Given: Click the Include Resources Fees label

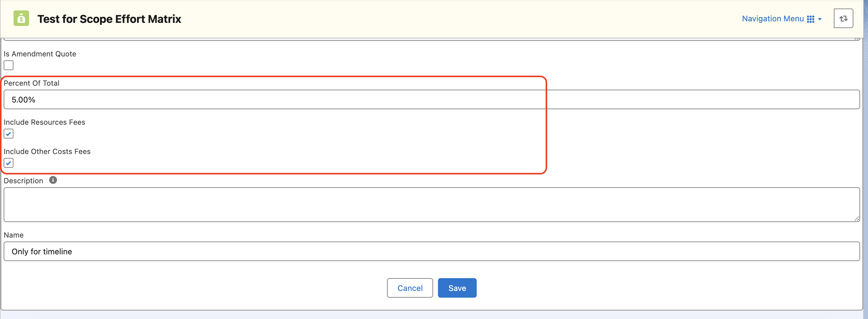Looking at the screenshot, I should pos(45,122).
